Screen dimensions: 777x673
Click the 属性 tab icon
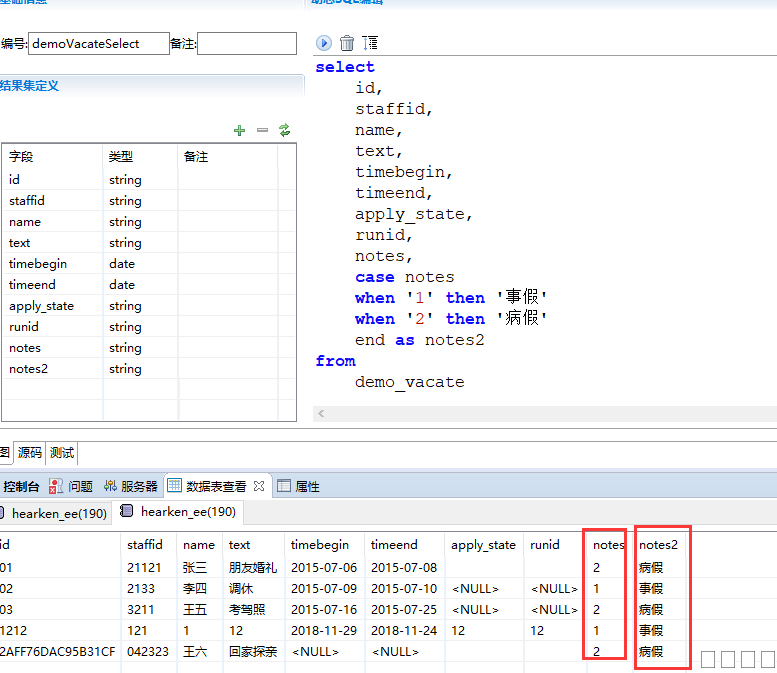pyautogui.click(x=284, y=486)
